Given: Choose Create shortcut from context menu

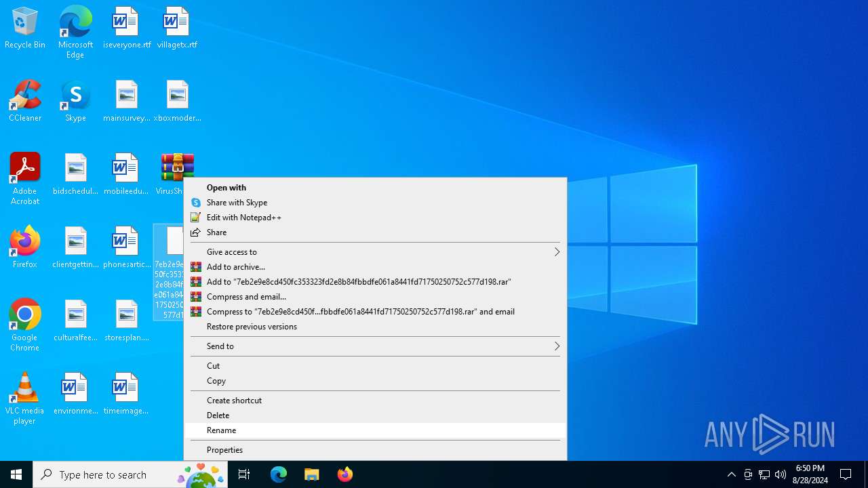Looking at the screenshot, I should point(375,401).
